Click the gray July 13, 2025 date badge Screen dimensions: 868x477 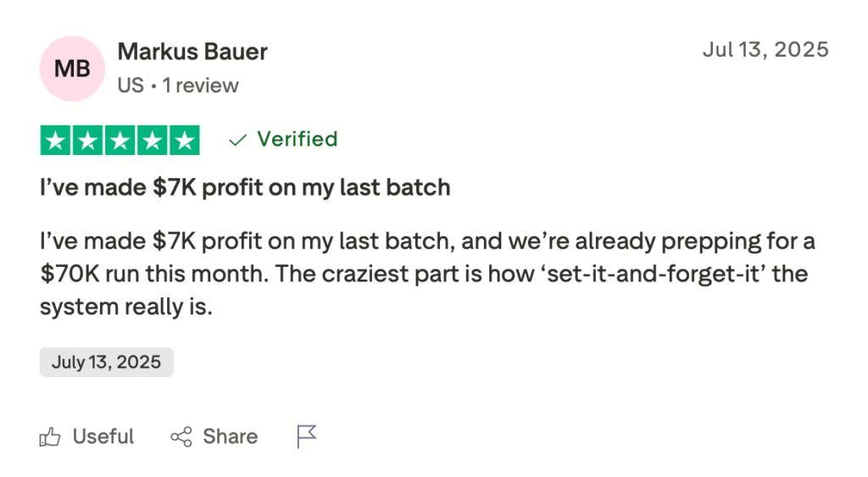(x=106, y=362)
